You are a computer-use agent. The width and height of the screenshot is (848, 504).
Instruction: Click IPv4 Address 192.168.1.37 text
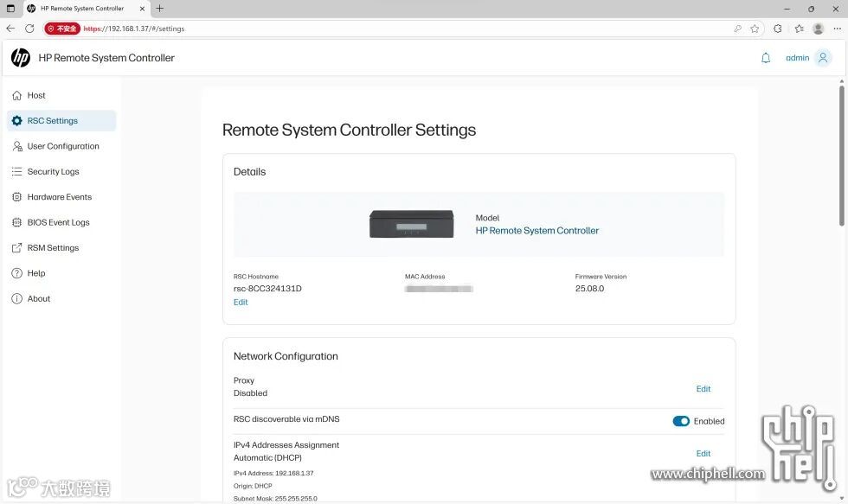tap(273, 473)
